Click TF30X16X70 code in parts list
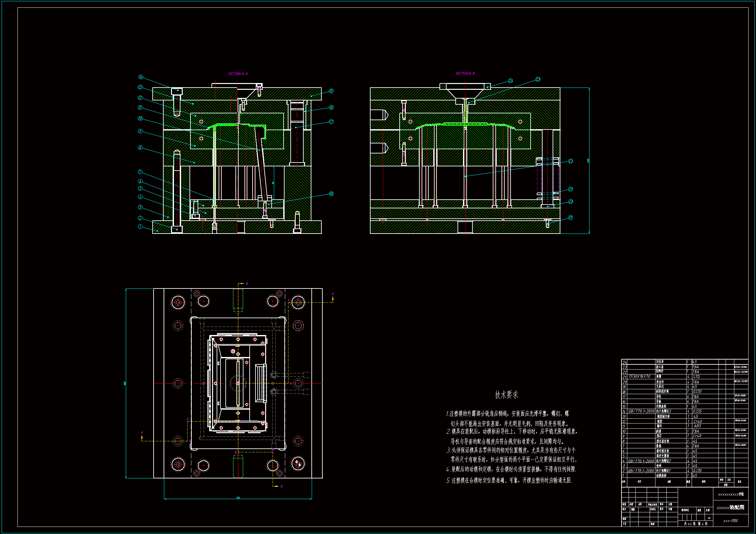This screenshot has width=756, height=534. 639,376
